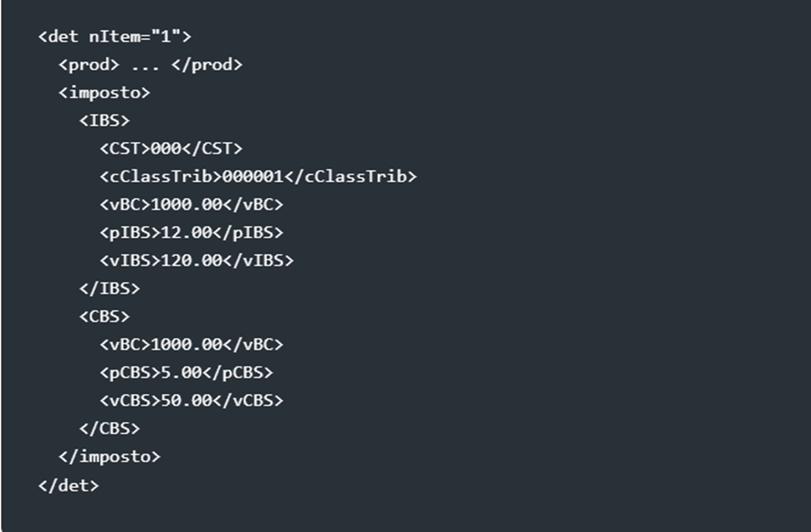The height and width of the screenshot is (532, 811).
Task: Click the 000001 value in cClassTrib
Action: point(253,177)
